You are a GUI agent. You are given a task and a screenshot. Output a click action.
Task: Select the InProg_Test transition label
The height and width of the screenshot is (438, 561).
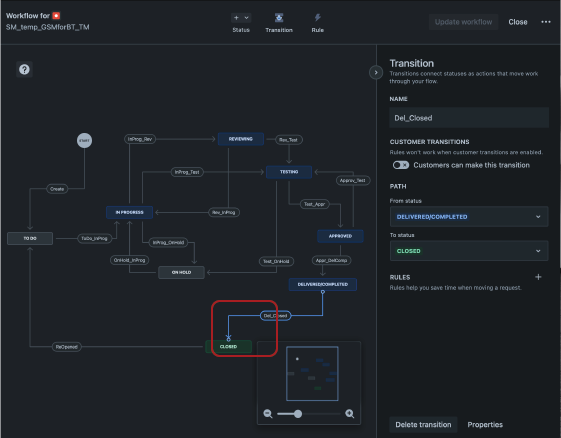pyautogui.click(x=187, y=172)
